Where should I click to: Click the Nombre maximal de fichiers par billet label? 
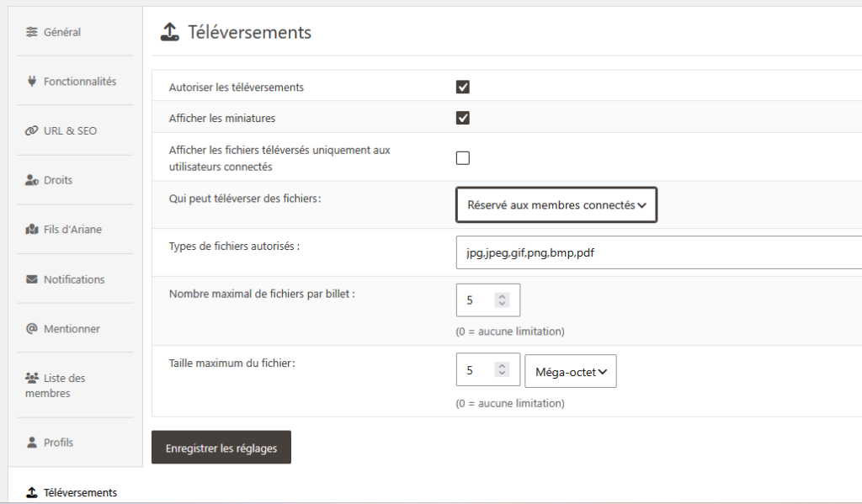click(263, 294)
